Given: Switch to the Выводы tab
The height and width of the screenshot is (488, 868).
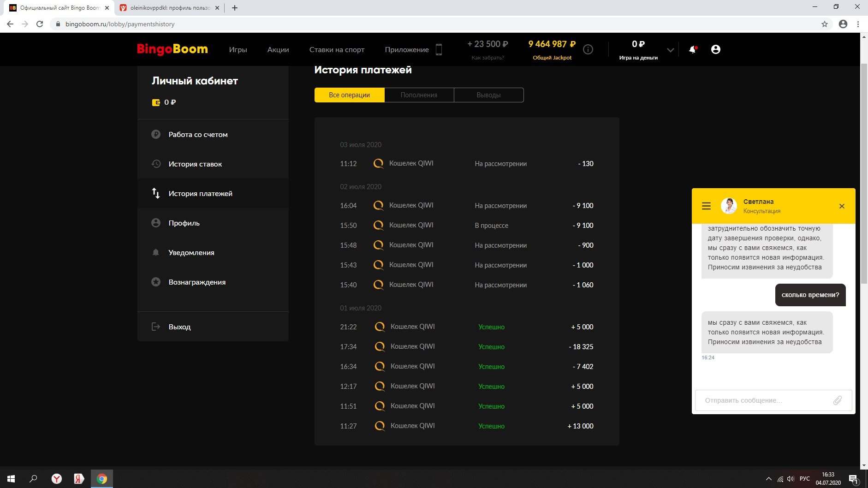Looking at the screenshot, I should [488, 95].
